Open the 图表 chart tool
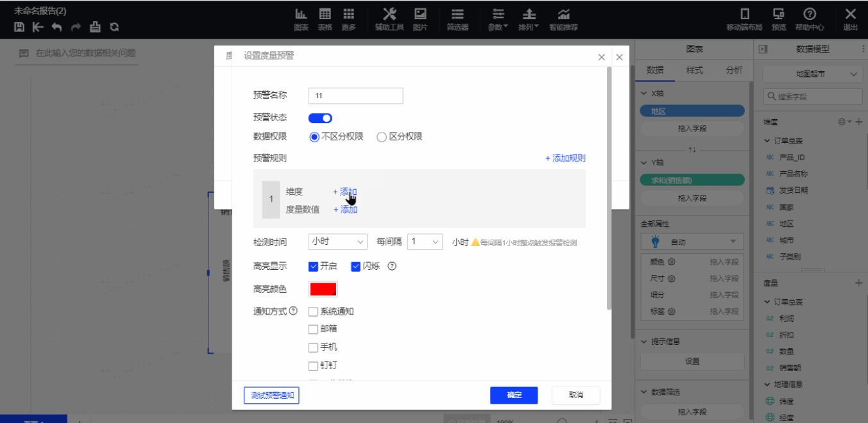This screenshot has height=423, width=868. [301, 19]
